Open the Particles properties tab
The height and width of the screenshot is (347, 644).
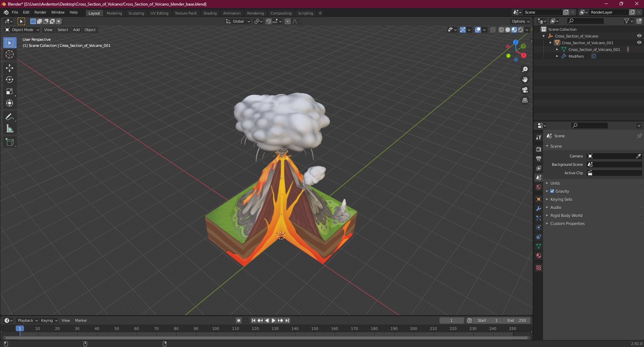[x=539, y=218]
